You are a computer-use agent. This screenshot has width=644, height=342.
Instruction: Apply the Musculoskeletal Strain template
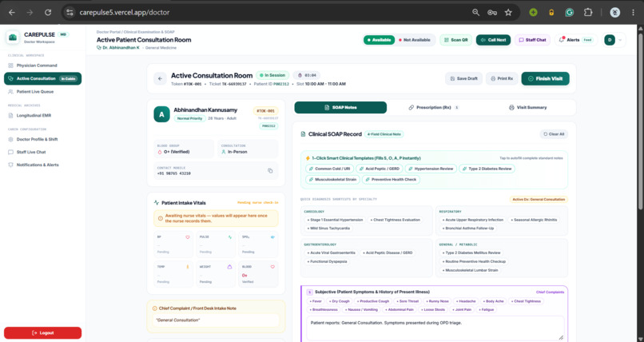click(x=333, y=180)
